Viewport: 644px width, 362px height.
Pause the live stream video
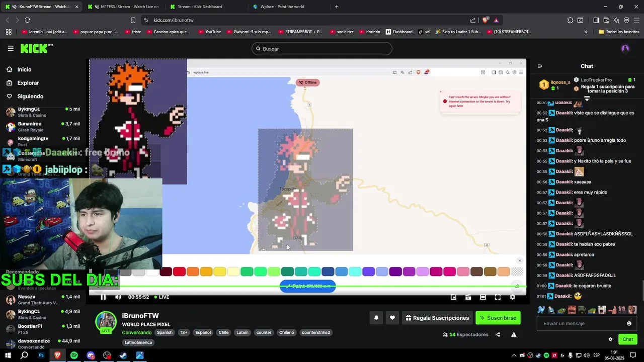coord(103,297)
